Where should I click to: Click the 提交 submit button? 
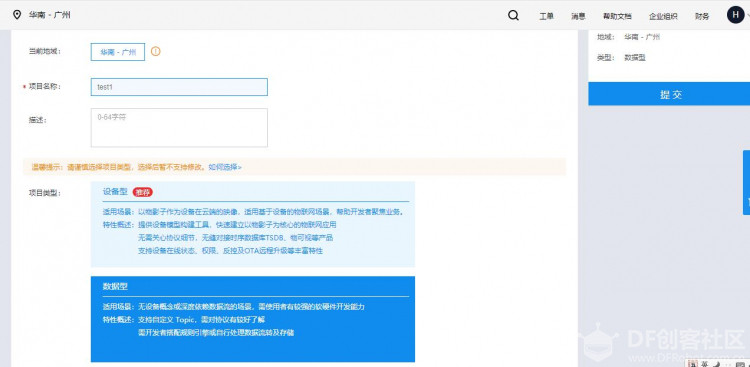(669, 94)
